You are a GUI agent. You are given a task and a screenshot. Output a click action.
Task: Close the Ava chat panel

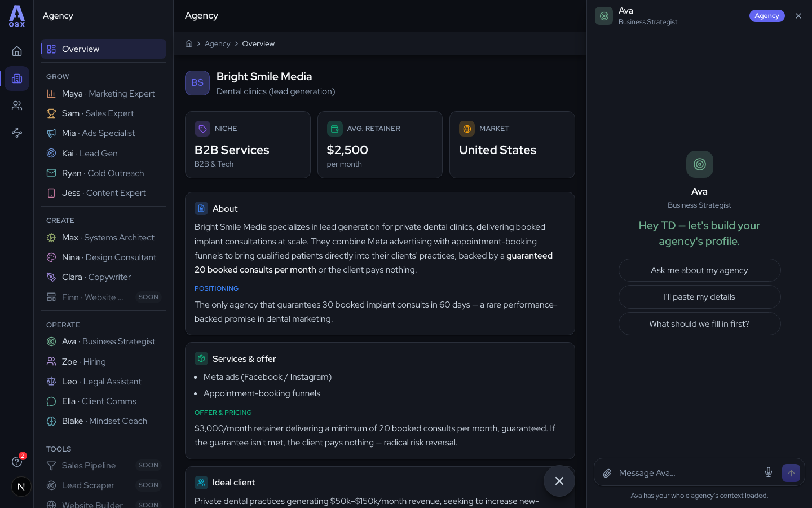coord(798,16)
